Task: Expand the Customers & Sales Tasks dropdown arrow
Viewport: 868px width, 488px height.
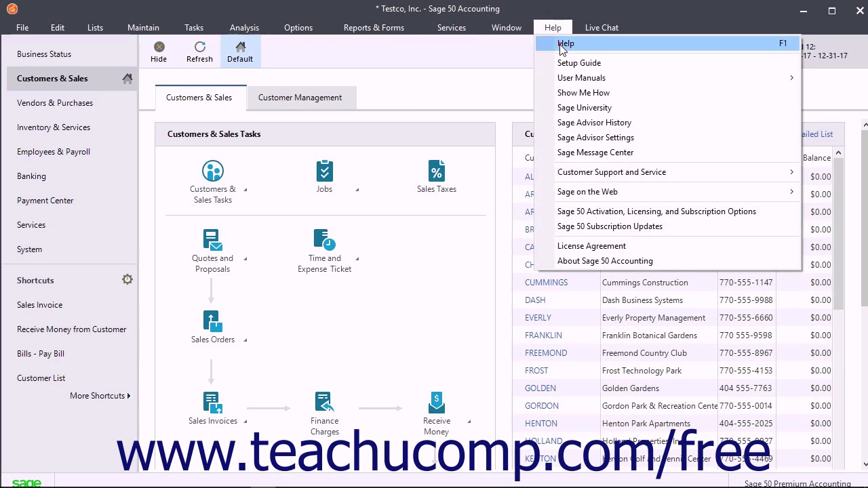Action: tap(245, 190)
